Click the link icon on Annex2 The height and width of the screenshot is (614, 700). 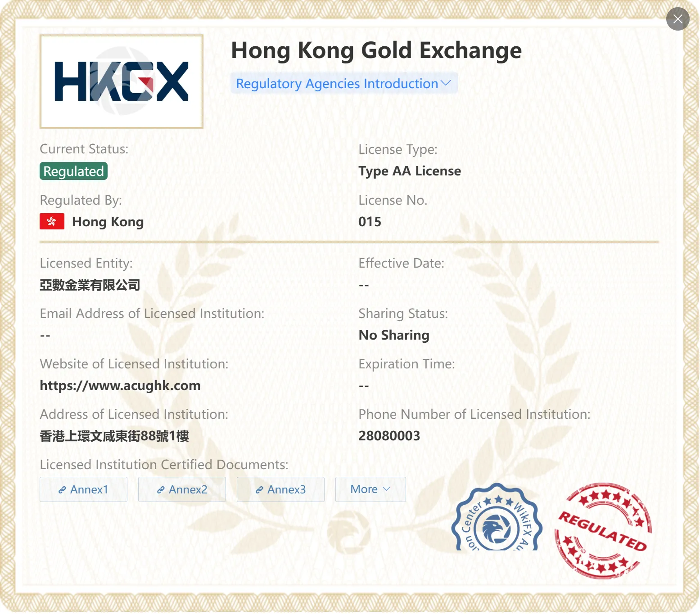point(161,490)
